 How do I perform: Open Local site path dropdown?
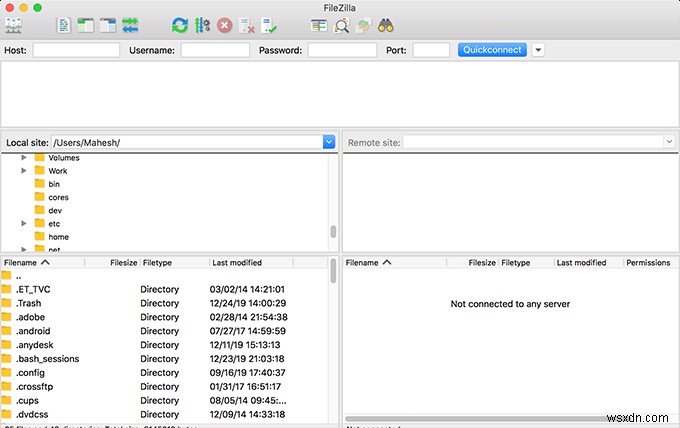pyautogui.click(x=329, y=142)
